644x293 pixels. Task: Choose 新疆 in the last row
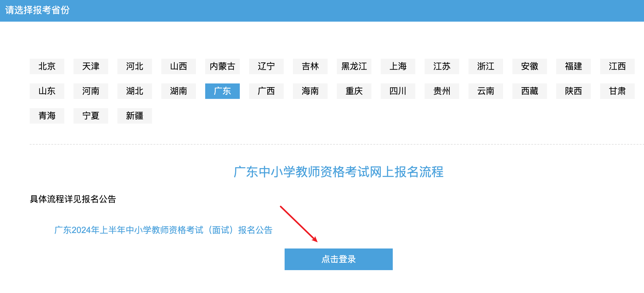[x=135, y=116]
